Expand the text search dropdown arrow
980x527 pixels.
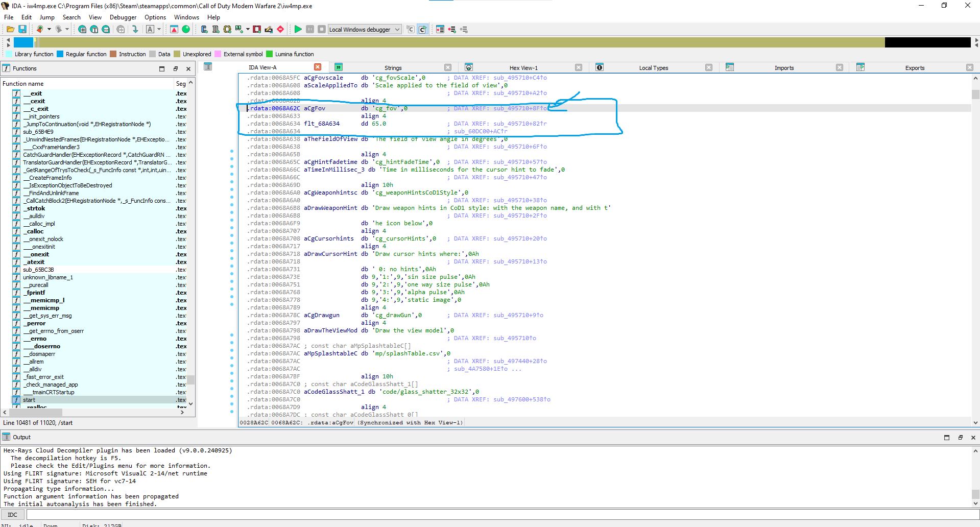(159, 29)
